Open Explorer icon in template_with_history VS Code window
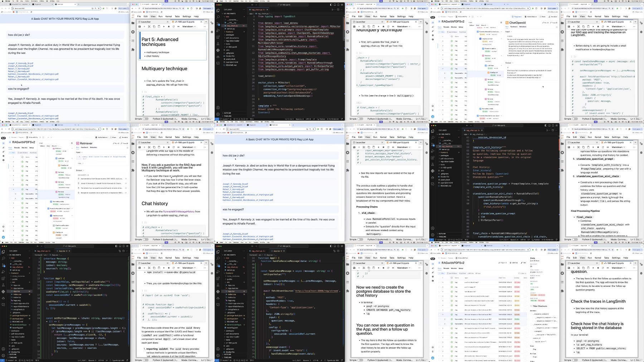The image size is (644, 362). [433, 131]
